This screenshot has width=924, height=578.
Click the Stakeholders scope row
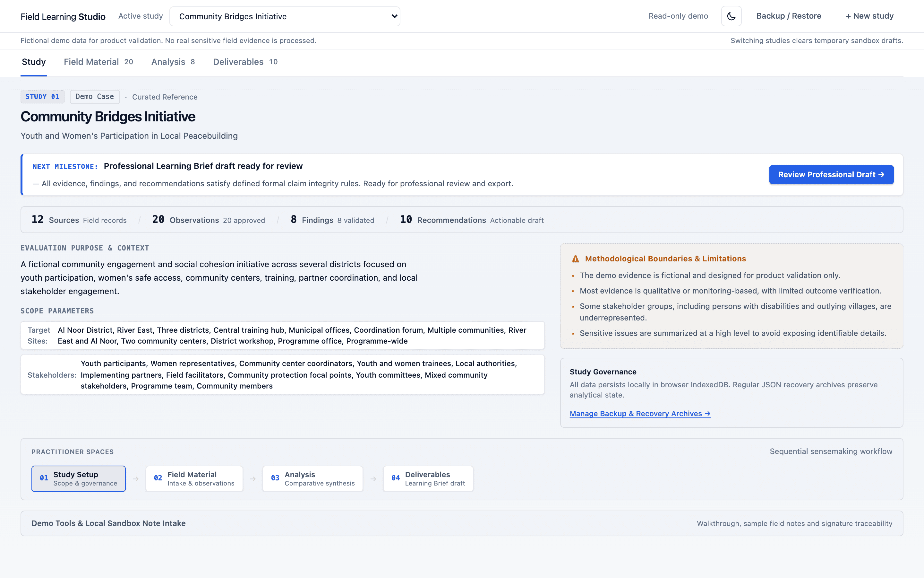[283, 375]
